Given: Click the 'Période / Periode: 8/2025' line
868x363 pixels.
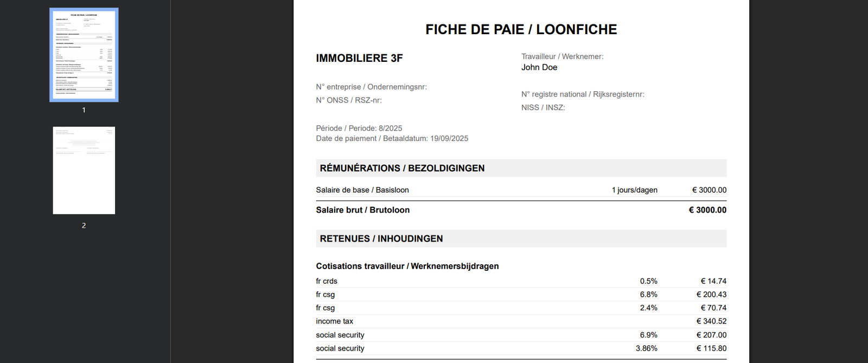Looking at the screenshot, I should click(x=359, y=128).
